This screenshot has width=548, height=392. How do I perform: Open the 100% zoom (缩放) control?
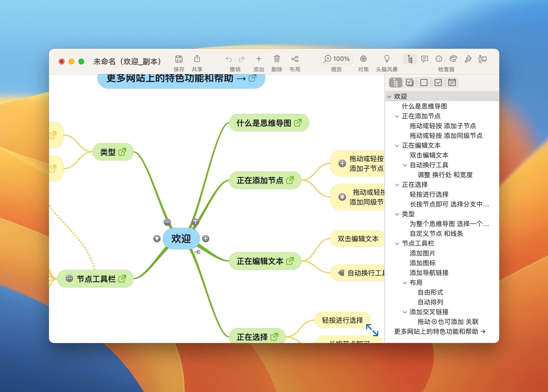pos(337,59)
